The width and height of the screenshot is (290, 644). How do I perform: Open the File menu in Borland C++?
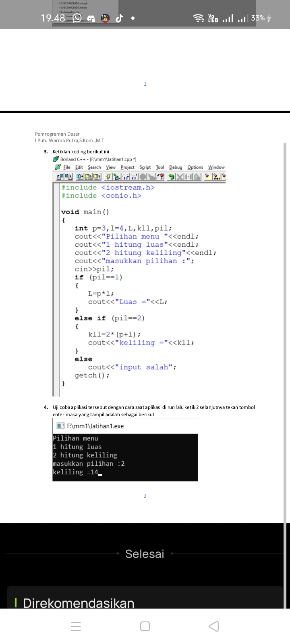tap(66, 167)
